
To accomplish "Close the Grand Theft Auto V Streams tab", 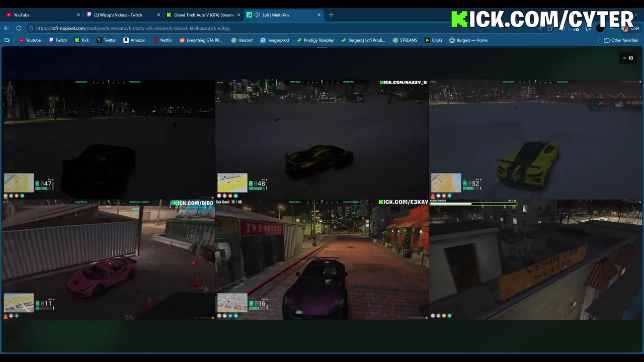I will point(239,15).
